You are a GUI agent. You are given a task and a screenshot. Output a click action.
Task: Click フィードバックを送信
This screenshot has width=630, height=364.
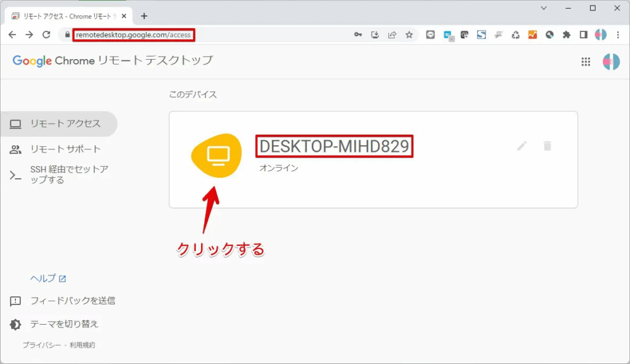click(73, 301)
